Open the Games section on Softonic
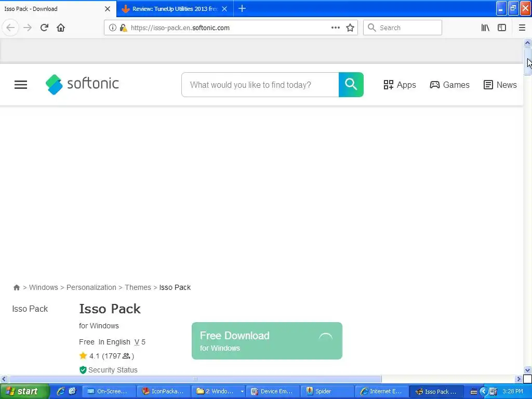This screenshot has width=532, height=399. pos(449,85)
